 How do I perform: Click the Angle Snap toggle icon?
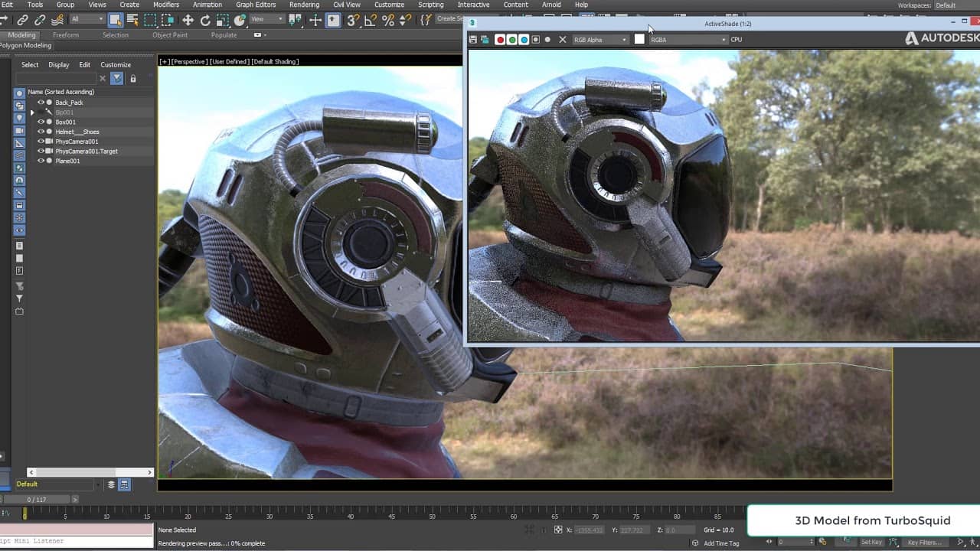[371, 21]
